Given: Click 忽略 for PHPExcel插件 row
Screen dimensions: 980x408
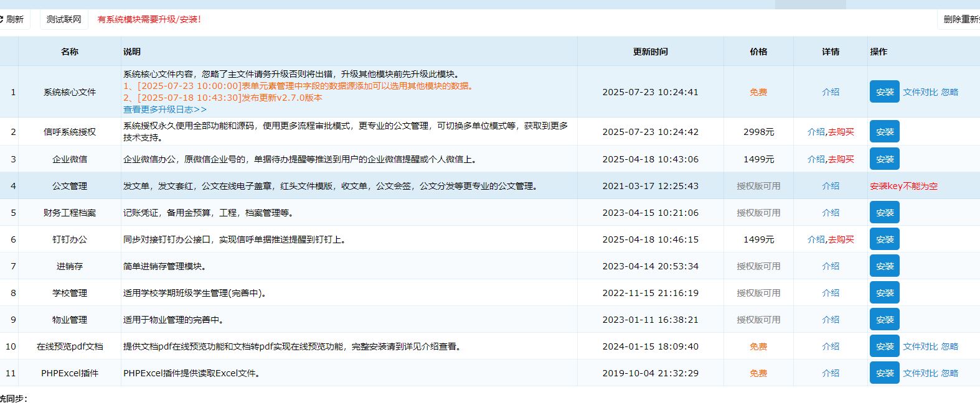Looking at the screenshot, I should pyautogui.click(x=949, y=373).
